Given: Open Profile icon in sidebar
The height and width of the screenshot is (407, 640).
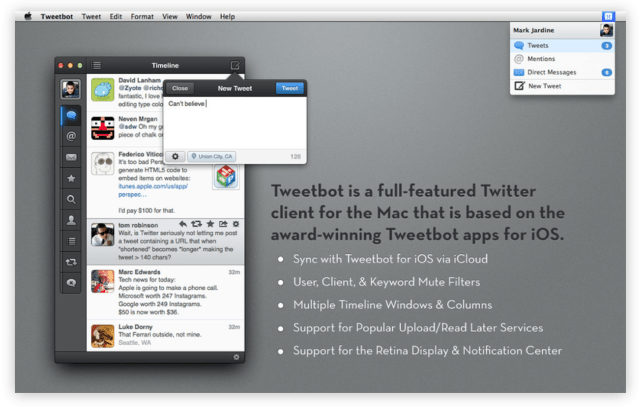Looking at the screenshot, I should [x=71, y=220].
